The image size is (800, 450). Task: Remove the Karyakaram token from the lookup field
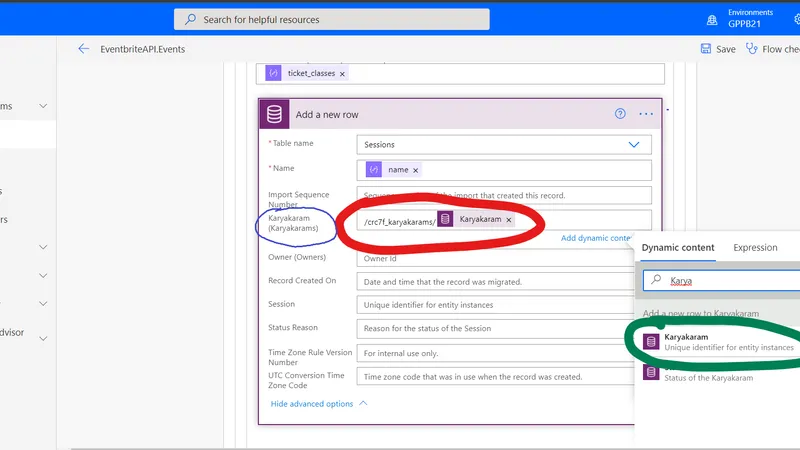[x=509, y=220]
